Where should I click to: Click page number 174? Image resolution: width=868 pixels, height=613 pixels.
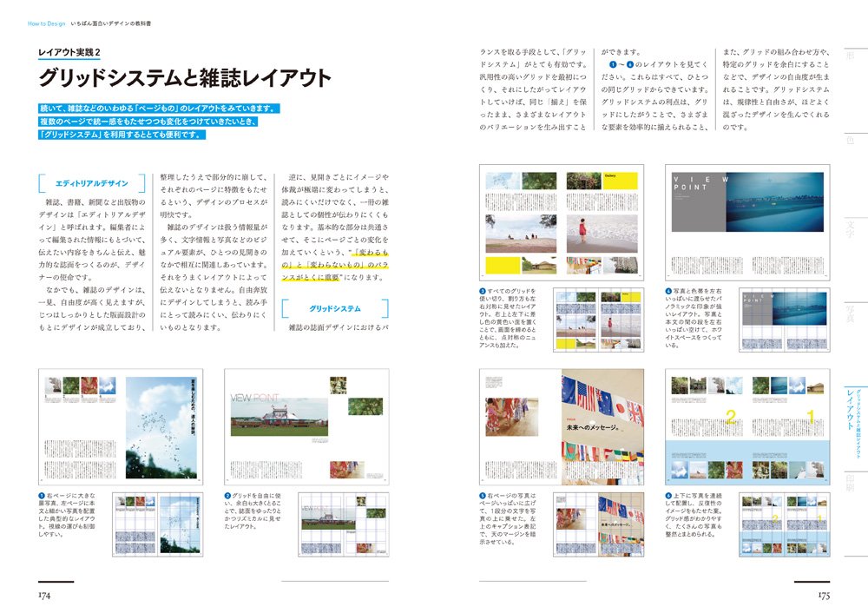pos(44,596)
